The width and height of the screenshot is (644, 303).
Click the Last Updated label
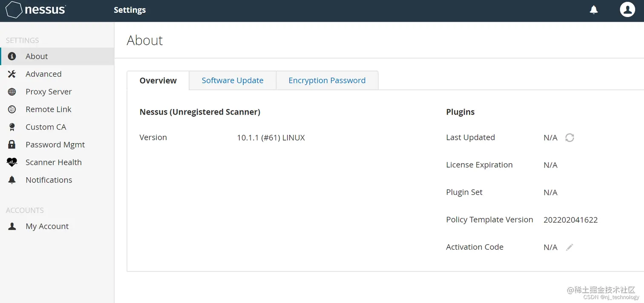[470, 138]
